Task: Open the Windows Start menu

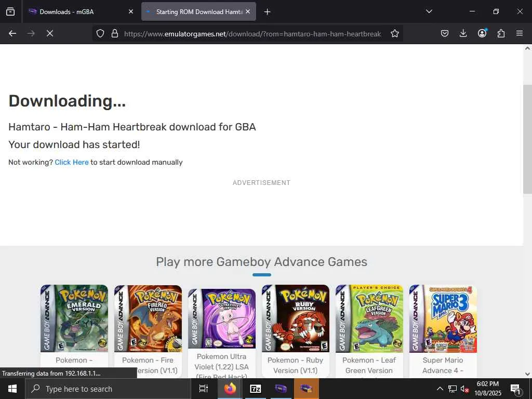Action: click(12, 389)
